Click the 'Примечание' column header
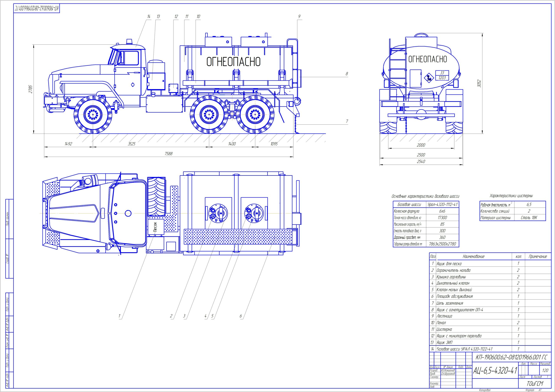The height and width of the screenshot is (392, 555). [538, 257]
